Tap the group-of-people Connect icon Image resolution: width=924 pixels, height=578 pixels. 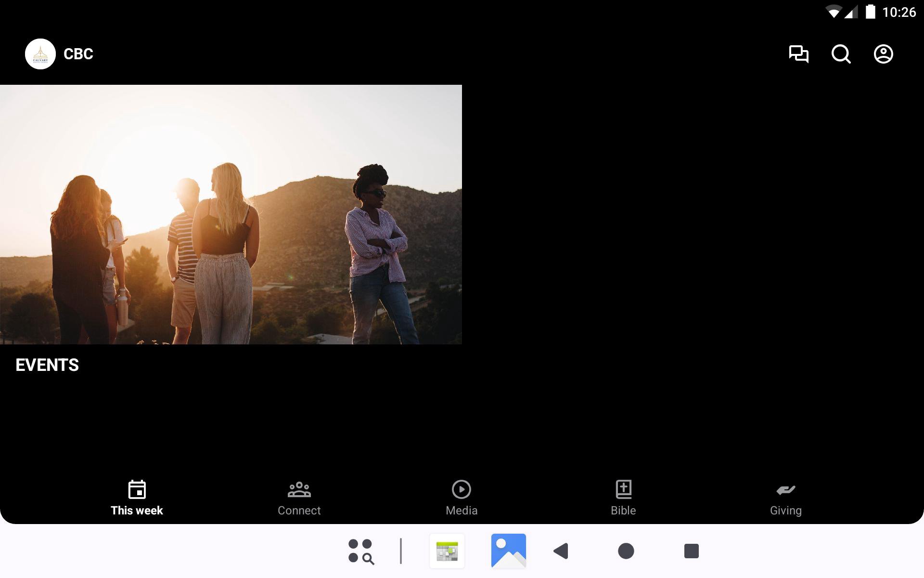click(299, 489)
